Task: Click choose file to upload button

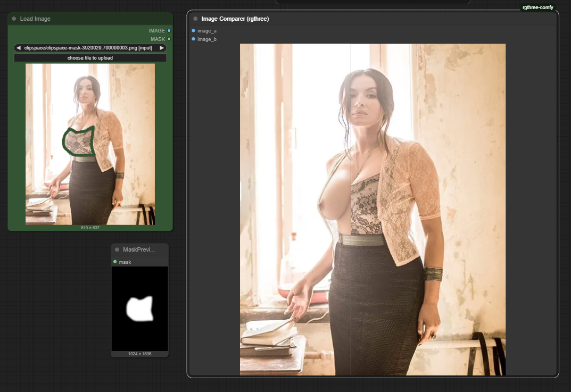Action: click(90, 58)
